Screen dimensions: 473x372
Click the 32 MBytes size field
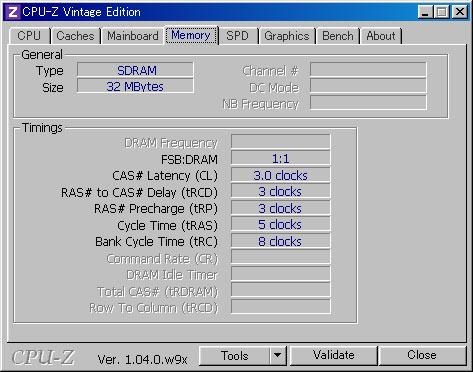pyautogui.click(x=135, y=86)
